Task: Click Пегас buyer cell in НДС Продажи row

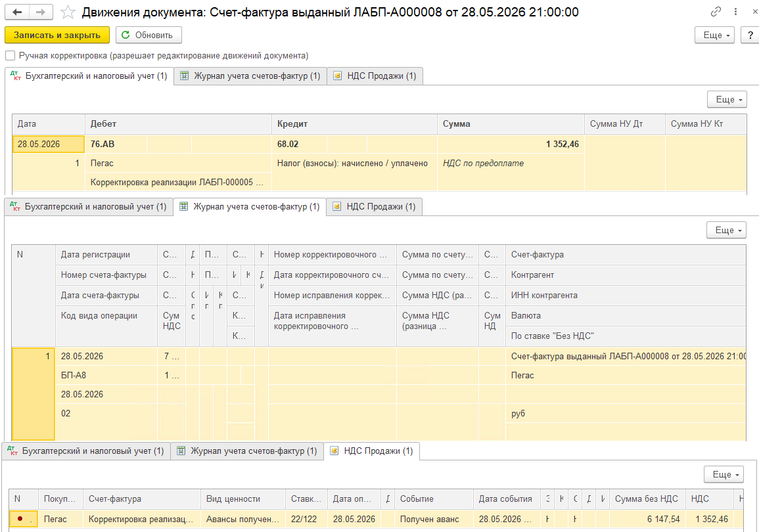Action: (60, 519)
